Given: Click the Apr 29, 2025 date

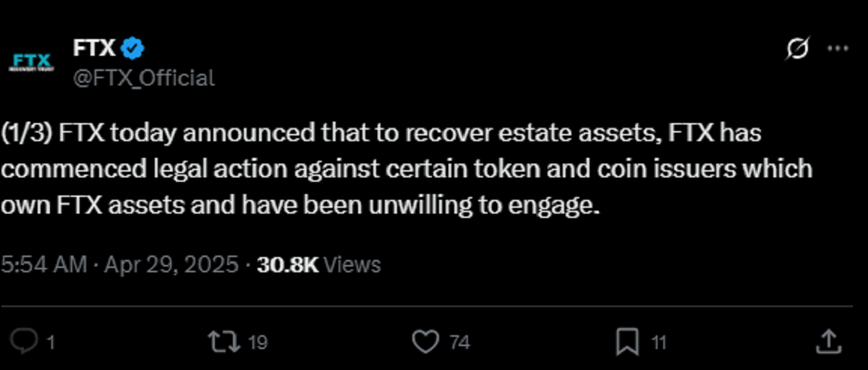Looking at the screenshot, I should pyautogui.click(x=171, y=265).
